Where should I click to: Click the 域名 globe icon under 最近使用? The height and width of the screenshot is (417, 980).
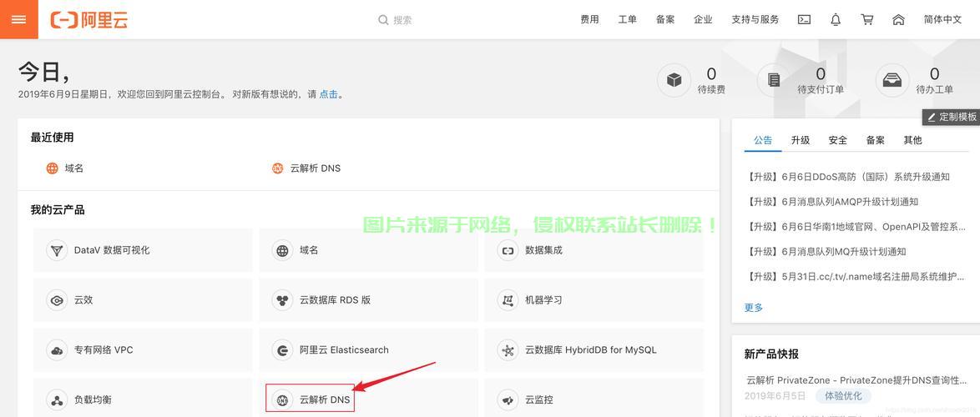point(53,168)
